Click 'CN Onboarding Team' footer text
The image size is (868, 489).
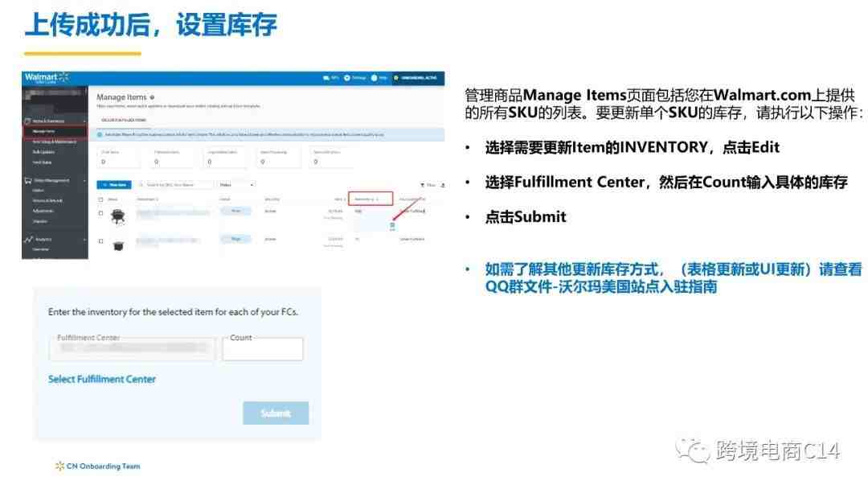click(103, 466)
